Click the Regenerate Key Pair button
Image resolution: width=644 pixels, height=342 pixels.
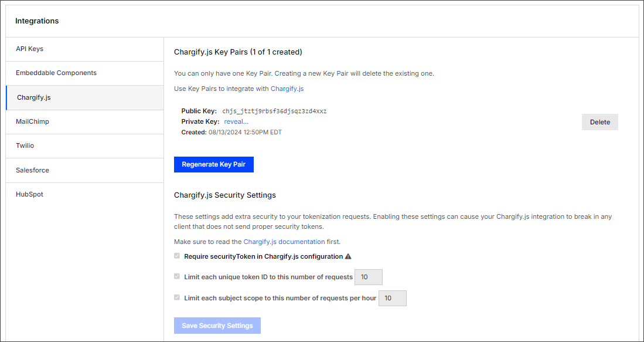coord(213,164)
